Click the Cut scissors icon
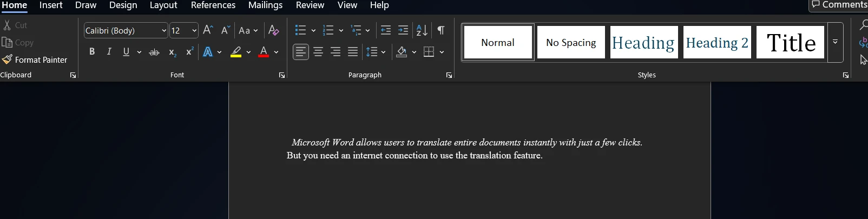The width and height of the screenshot is (868, 219). (x=7, y=25)
